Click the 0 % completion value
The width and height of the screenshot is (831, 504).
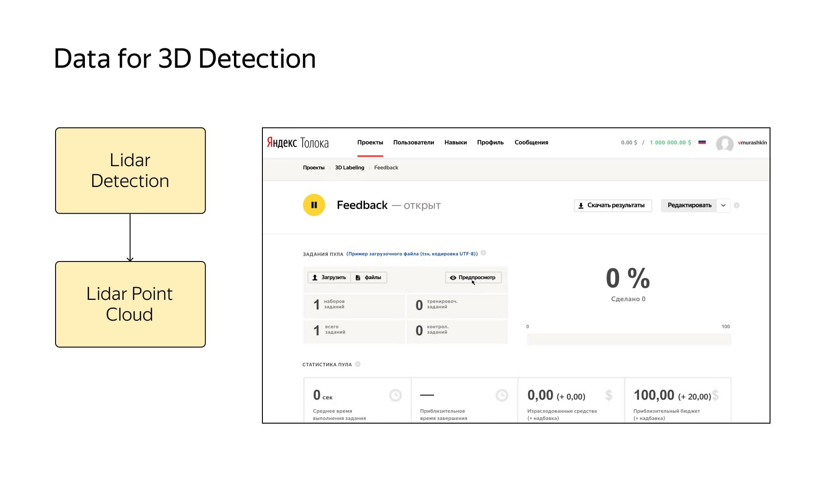coord(628,278)
